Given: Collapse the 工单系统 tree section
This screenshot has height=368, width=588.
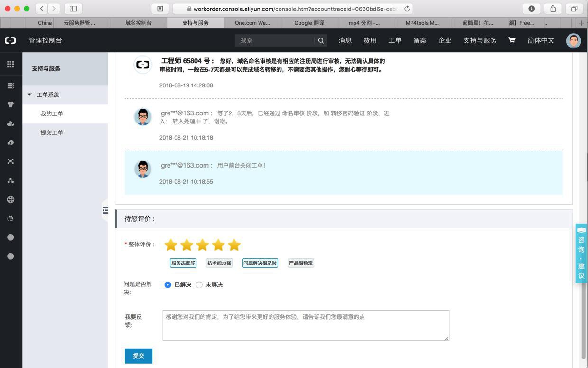Looking at the screenshot, I should coord(29,94).
